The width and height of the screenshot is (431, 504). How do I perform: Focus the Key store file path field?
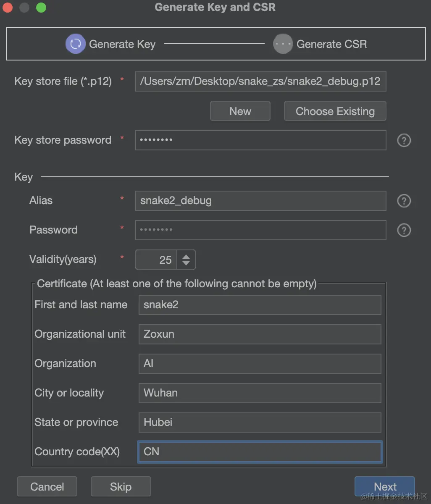point(260,81)
